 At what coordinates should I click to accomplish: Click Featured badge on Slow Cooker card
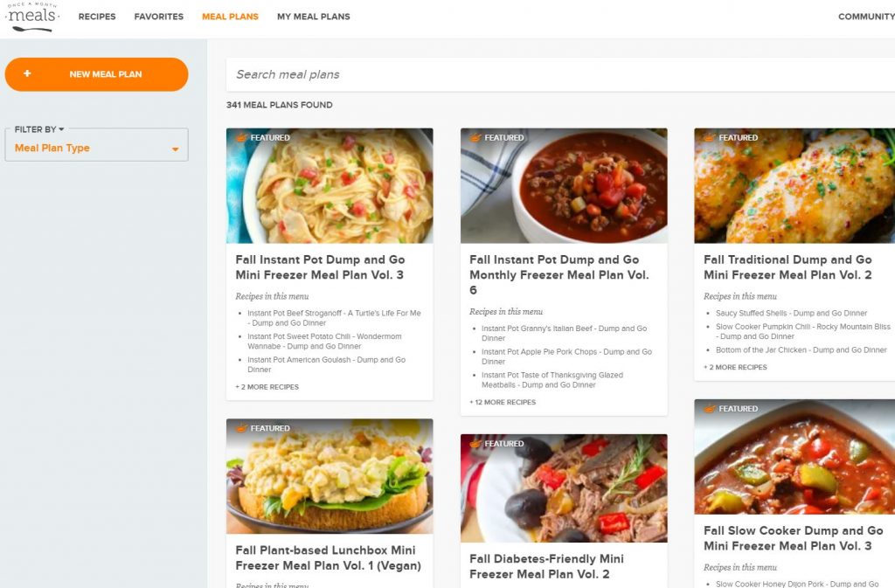[732, 408]
